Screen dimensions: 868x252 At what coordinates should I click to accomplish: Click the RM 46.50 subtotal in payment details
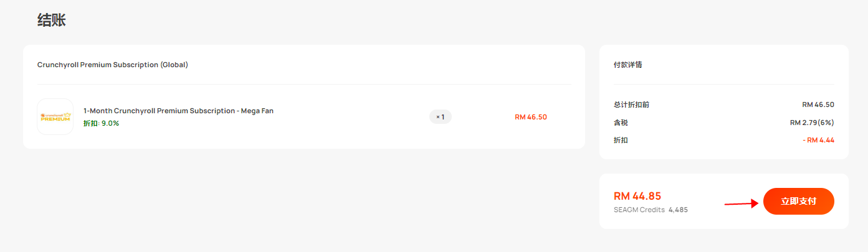click(818, 105)
